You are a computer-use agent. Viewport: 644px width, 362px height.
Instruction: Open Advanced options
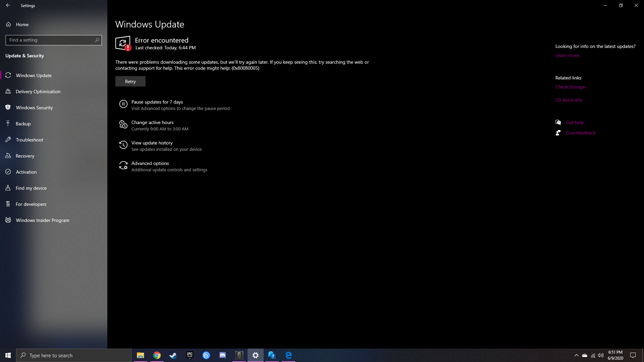tap(163, 166)
